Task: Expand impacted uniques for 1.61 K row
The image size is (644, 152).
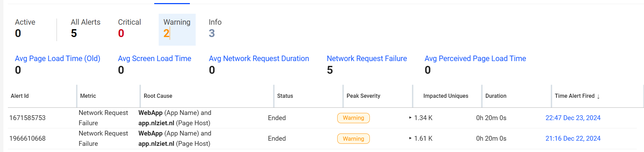Action: coord(410,138)
